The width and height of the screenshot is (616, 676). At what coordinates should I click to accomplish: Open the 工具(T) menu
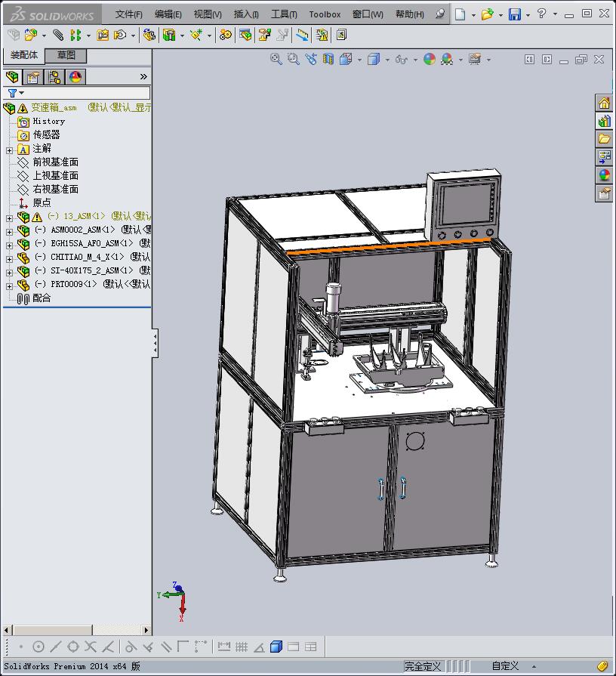283,14
